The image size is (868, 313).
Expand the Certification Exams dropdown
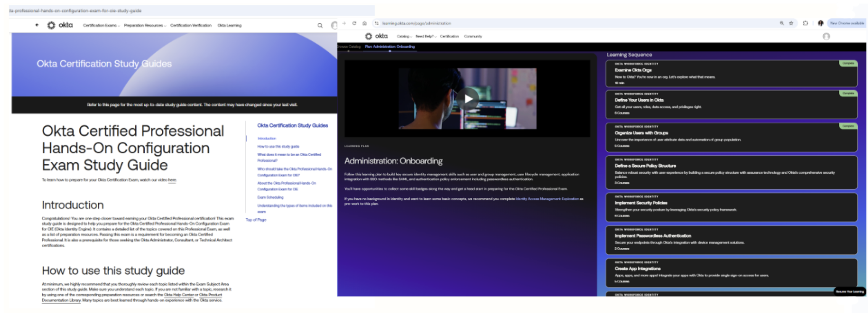point(101,26)
